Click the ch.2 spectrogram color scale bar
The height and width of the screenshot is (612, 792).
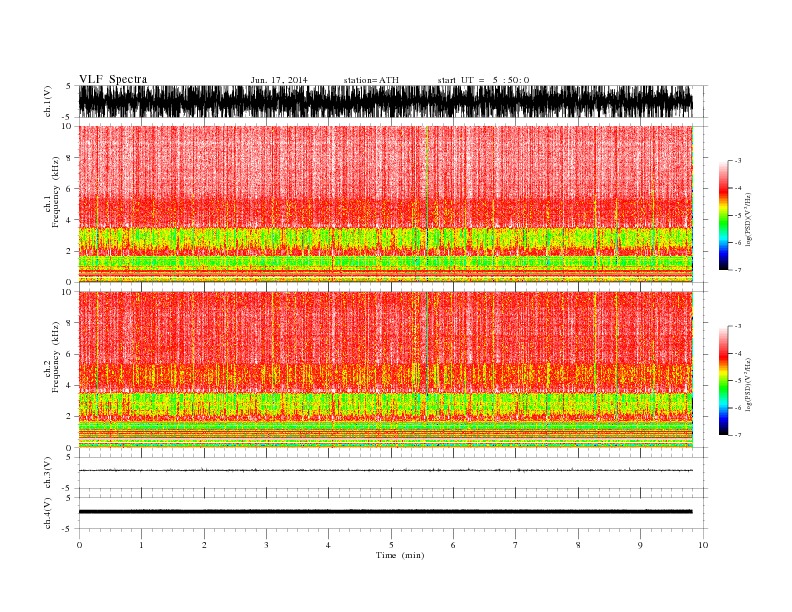pos(723,381)
